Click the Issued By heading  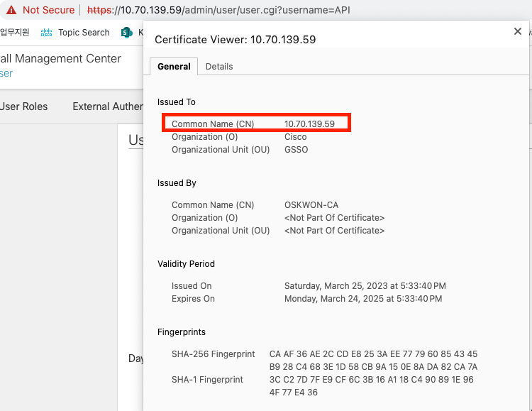[177, 183]
